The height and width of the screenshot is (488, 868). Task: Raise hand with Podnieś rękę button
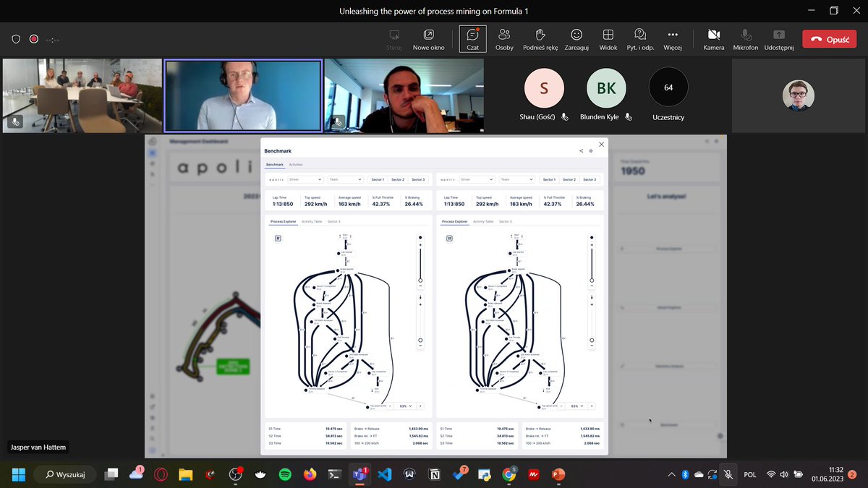[x=540, y=39]
